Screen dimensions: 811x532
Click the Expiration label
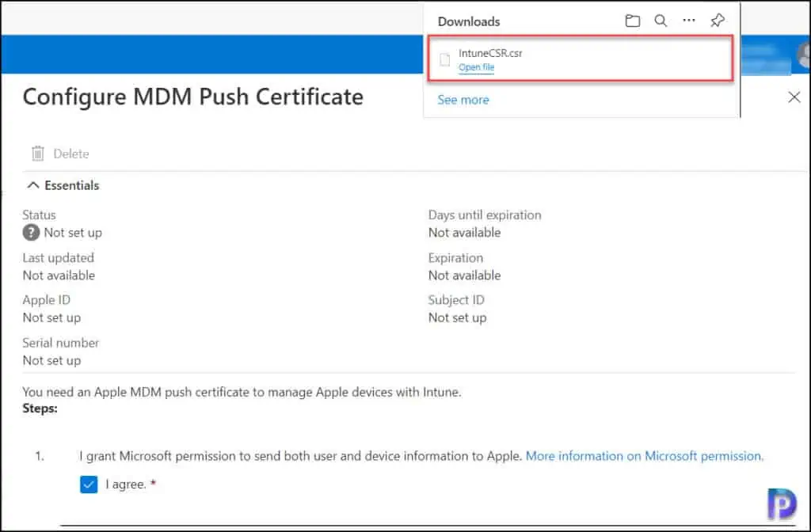(x=455, y=257)
